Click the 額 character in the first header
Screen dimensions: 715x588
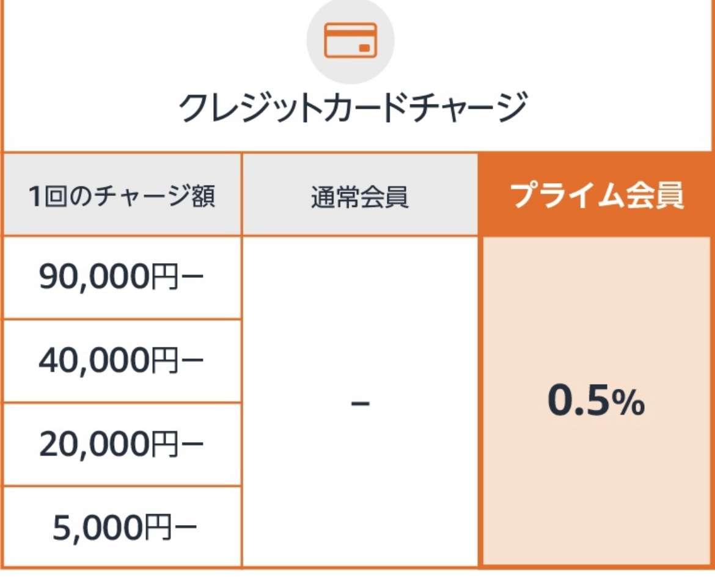pos(204,196)
